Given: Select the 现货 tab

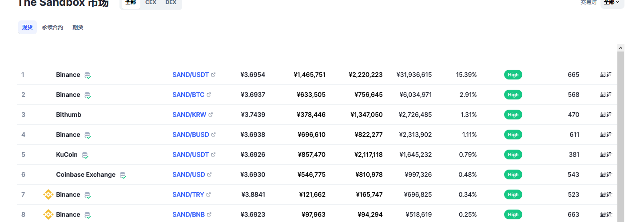Looking at the screenshot, I should [x=28, y=28].
